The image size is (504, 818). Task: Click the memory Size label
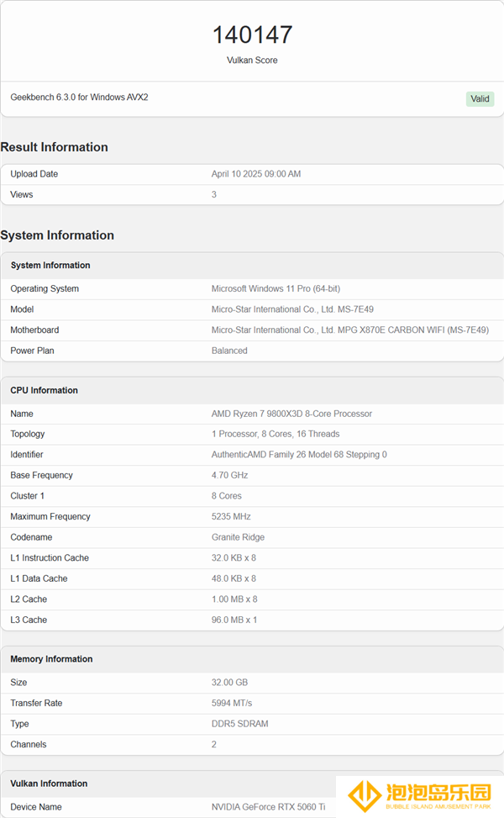[18, 683]
